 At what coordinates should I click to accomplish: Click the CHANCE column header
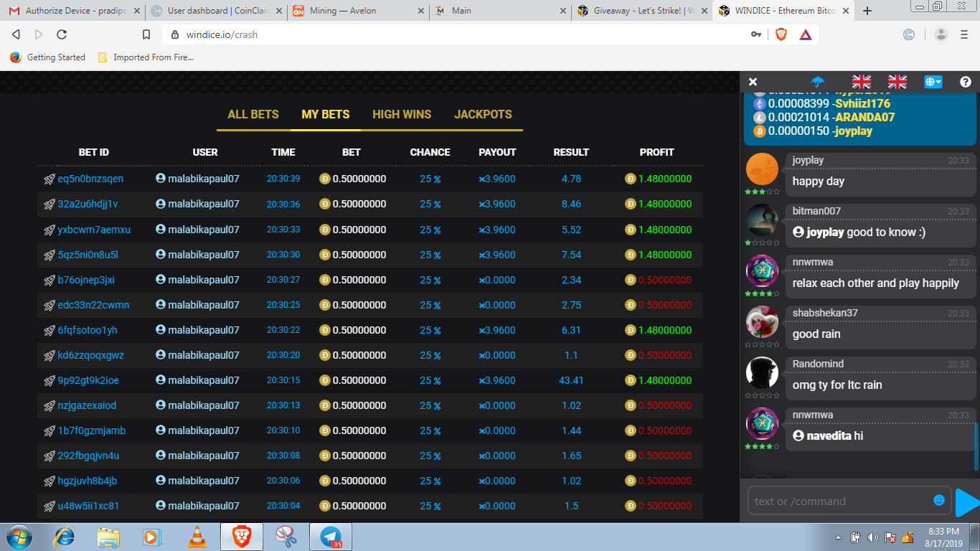[430, 152]
